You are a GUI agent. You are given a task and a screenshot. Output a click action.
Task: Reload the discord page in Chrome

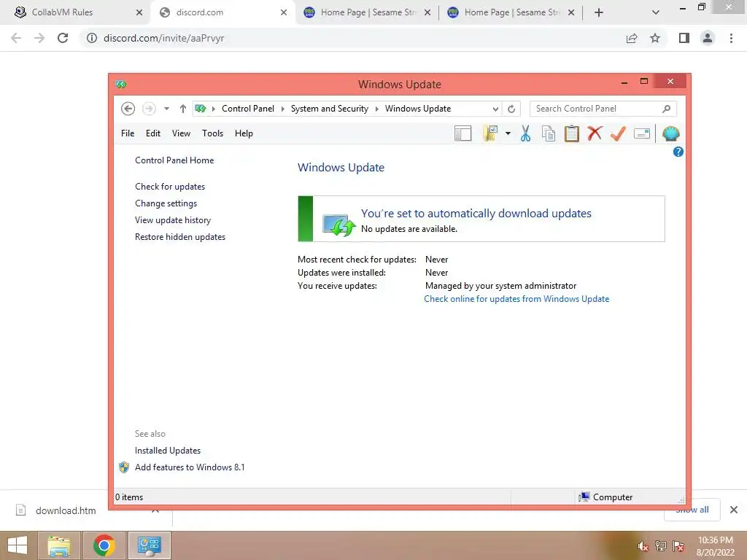tap(63, 38)
